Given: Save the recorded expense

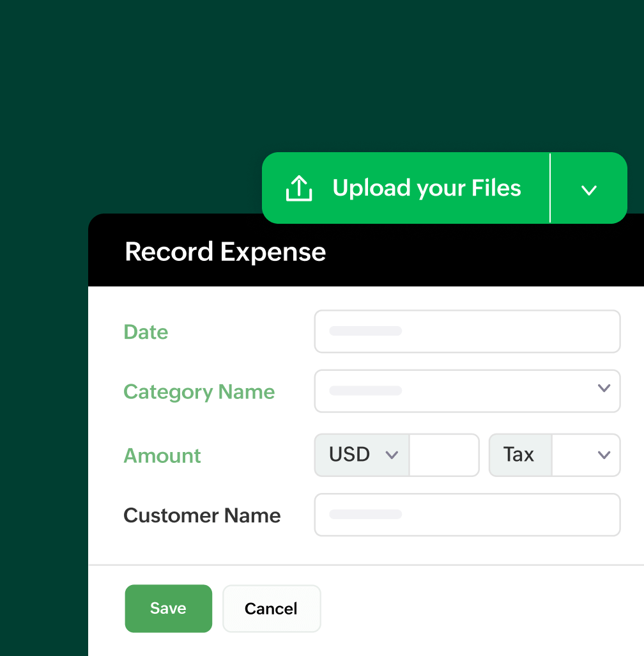Looking at the screenshot, I should (168, 608).
